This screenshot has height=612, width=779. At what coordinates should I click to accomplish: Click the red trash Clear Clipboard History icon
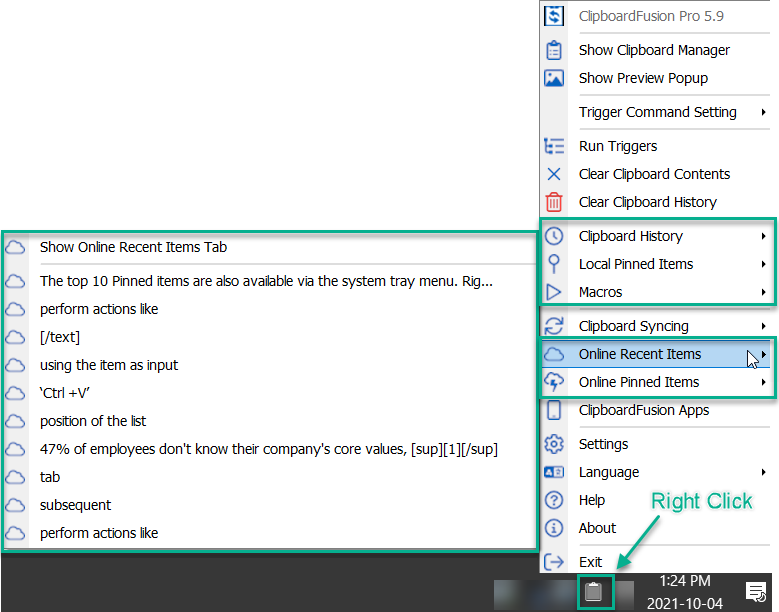(x=553, y=202)
